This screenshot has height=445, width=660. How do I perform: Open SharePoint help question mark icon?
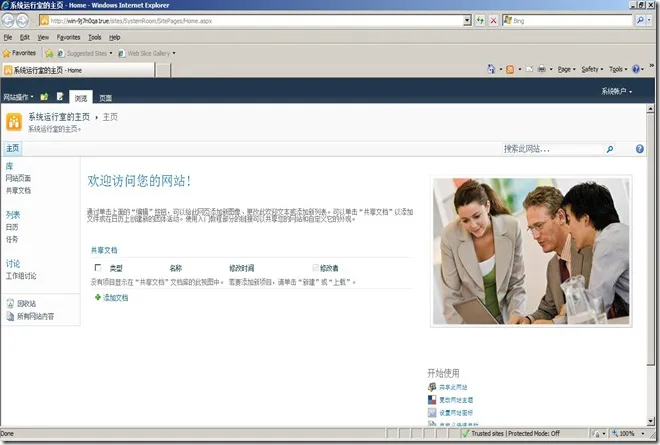pos(639,149)
